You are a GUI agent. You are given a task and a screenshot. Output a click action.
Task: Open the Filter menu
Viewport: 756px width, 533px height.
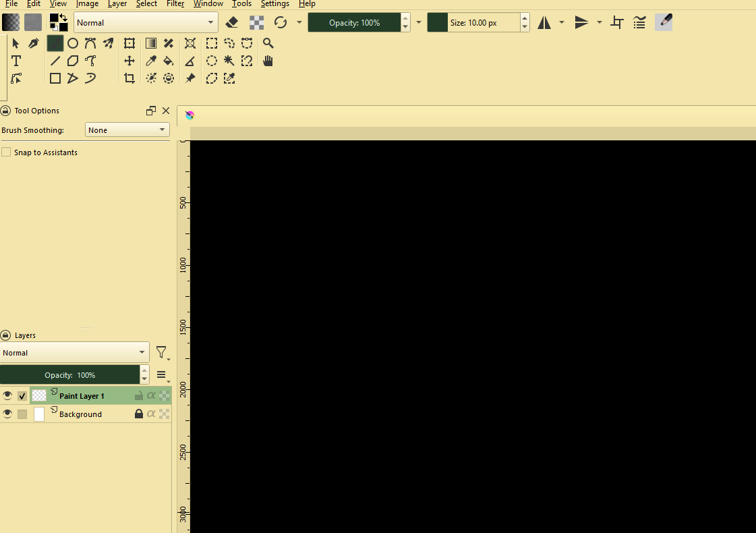coord(175,4)
